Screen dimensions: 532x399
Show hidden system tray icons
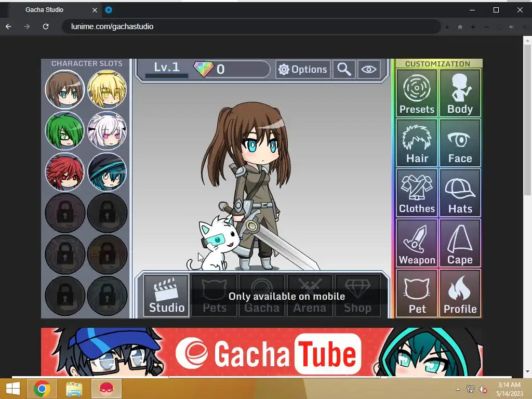coord(458,389)
